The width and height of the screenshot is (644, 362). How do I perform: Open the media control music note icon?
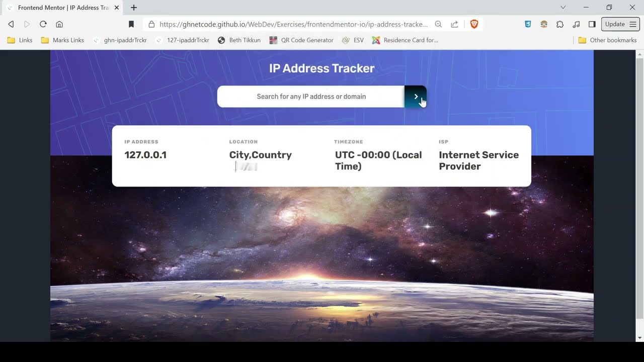[576, 24]
